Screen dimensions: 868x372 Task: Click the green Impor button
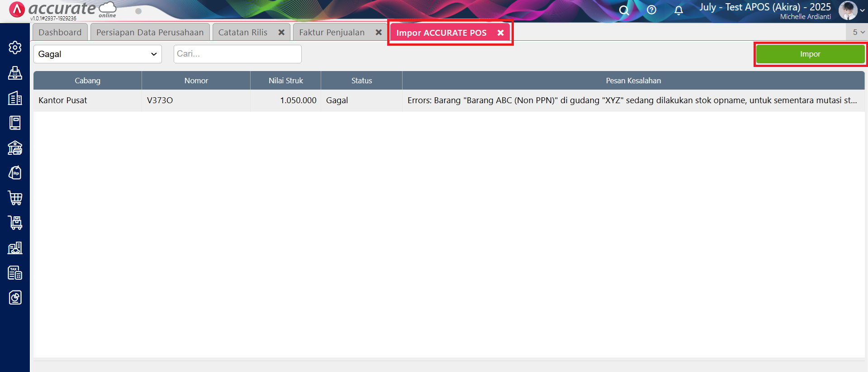(810, 54)
